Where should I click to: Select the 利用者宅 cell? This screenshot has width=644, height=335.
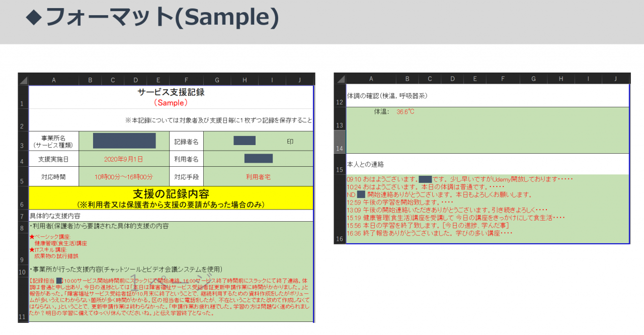click(x=258, y=177)
